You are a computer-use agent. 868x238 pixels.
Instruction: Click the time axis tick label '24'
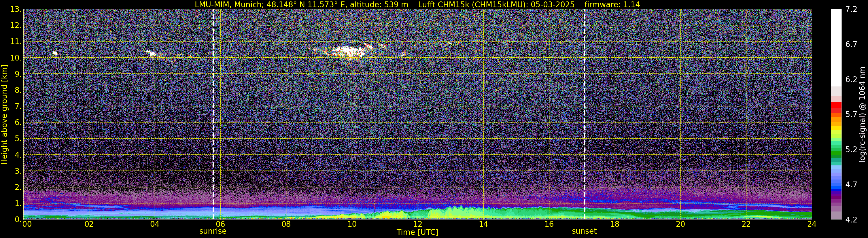pyautogui.click(x=812, y=224)
